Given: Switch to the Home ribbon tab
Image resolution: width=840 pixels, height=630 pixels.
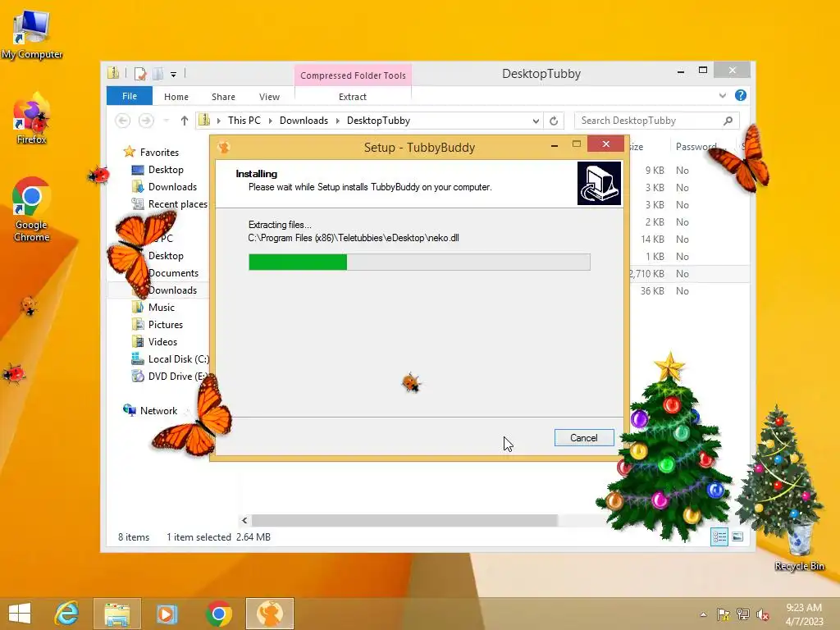Looking at the screenshot, I should pyautogui.click(x=176, y=97).
